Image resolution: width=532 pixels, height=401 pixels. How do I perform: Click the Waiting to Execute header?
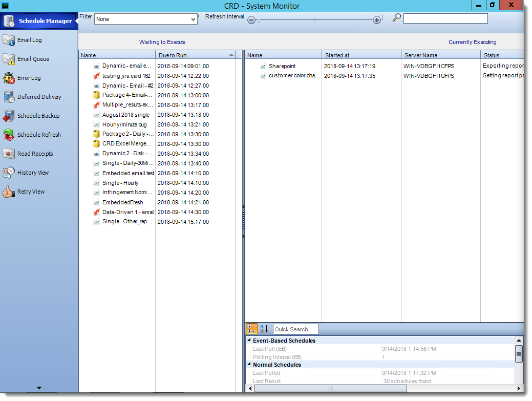coord(162,42)
